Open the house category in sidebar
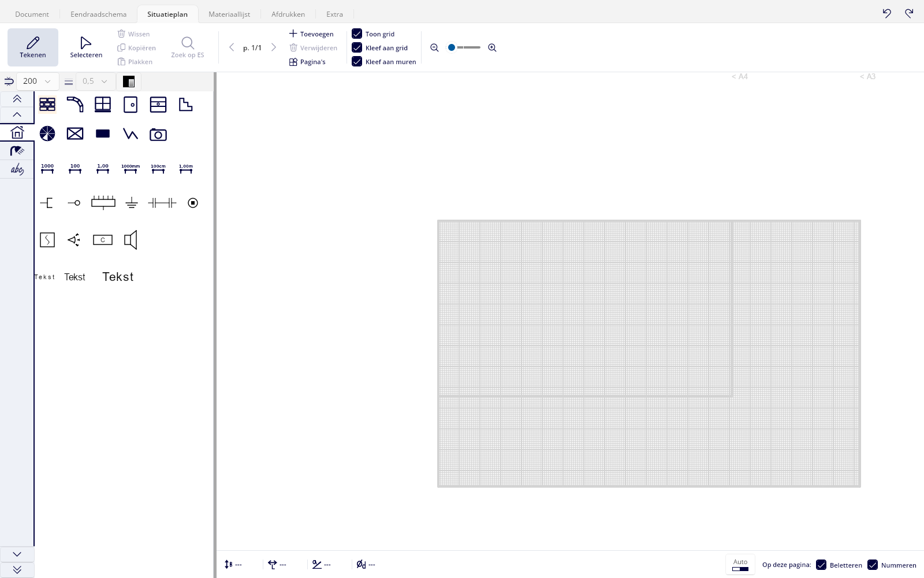Image resolution: width=924 pixels, height=578 pixels. [x=17, y=132]
